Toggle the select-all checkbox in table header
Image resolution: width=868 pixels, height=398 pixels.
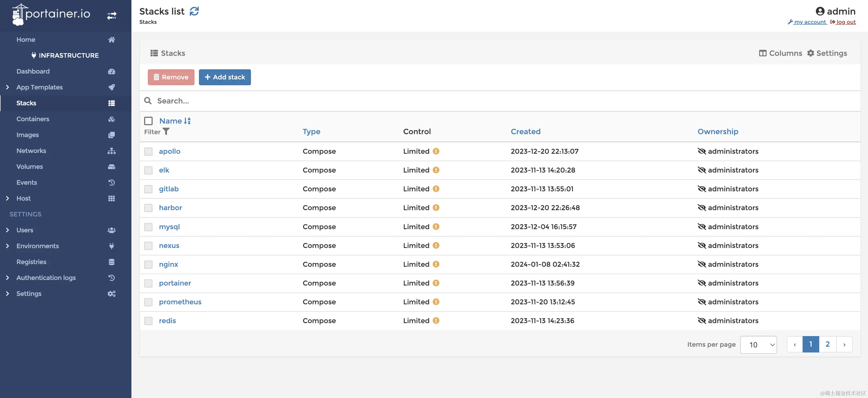[148, 120]
